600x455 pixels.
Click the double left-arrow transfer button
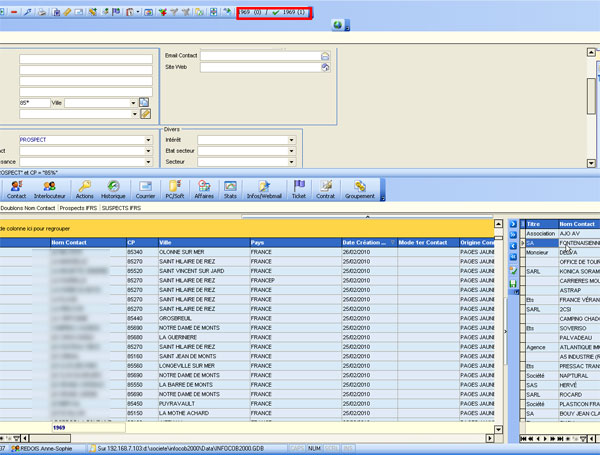pyautogui.click(x=513, y=256)
